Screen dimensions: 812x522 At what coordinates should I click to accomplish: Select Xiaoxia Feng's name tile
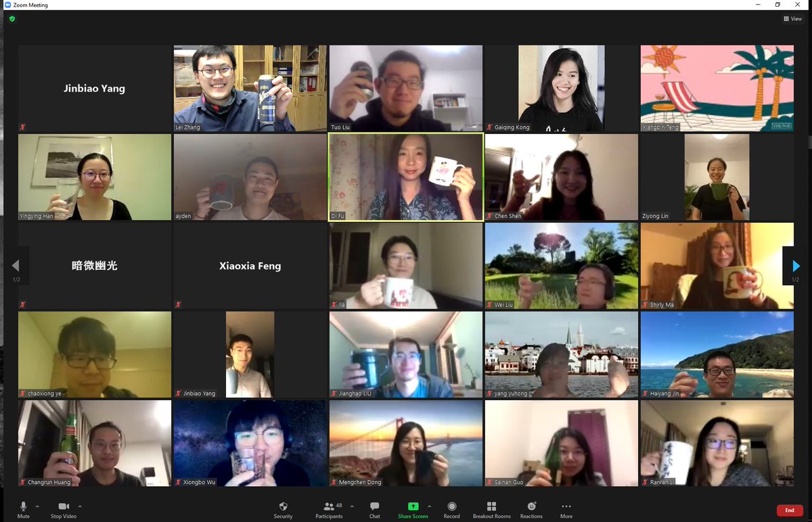250,265
